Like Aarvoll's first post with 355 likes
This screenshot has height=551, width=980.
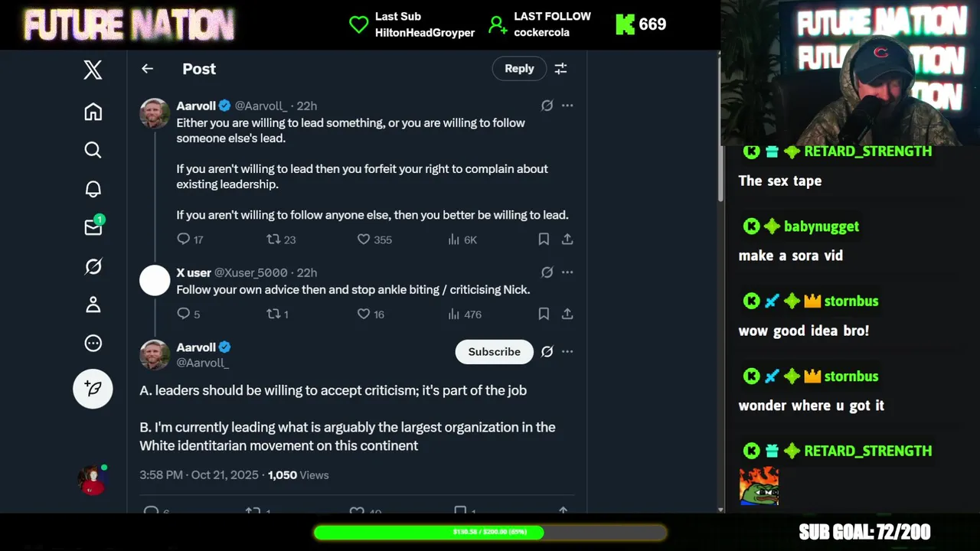(364, 240)
